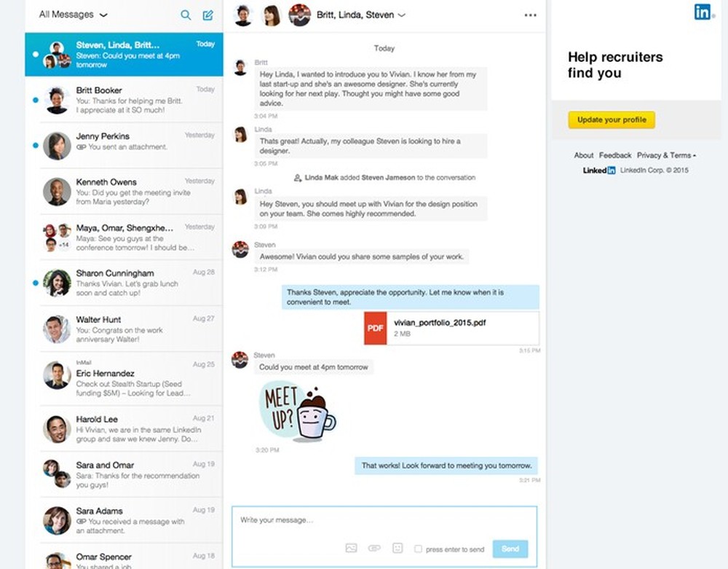The image size is (728, 569).
Task: Open the Feedback link
Action: click(615, 155)
